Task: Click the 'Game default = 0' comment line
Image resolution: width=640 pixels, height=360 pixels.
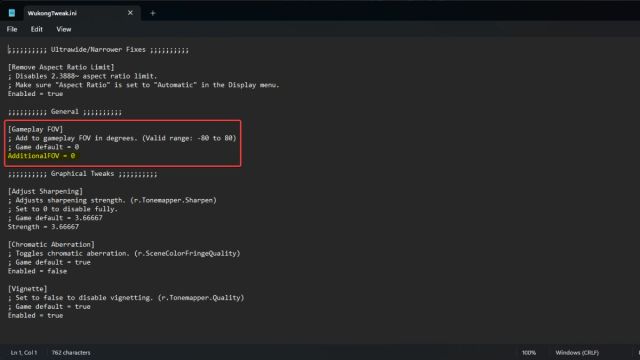Action: click(x=43, y=147)
